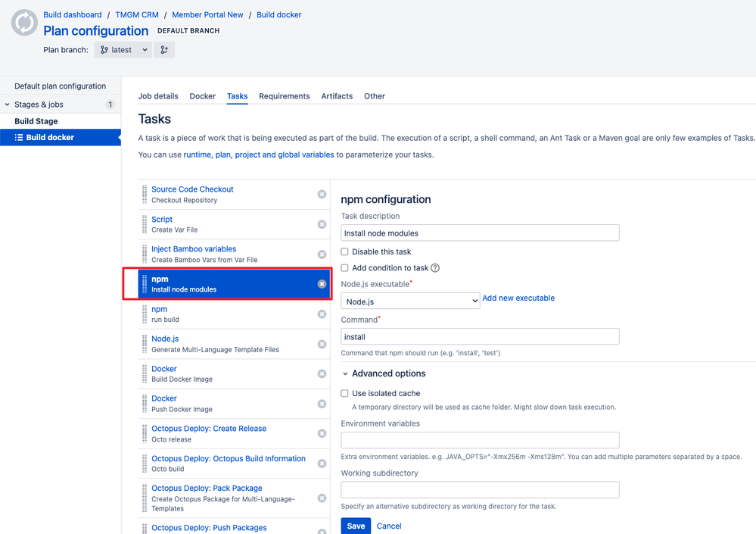
Task: Go to Build dashboard breadcrumb
Action: [x=73, y=14]
